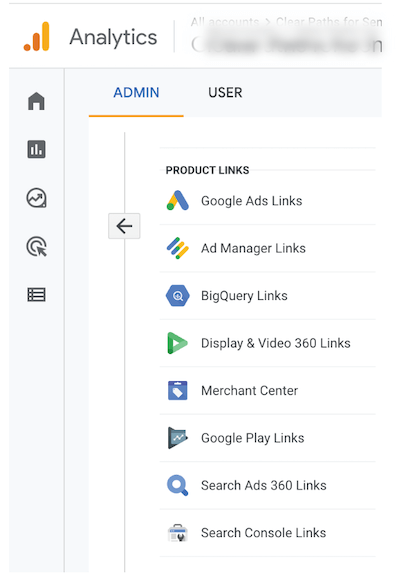The height and width of the screenshot is (573, 400).
Task: Open Reports bar chart sidebar icon
Action: click(x=37, y=149)
